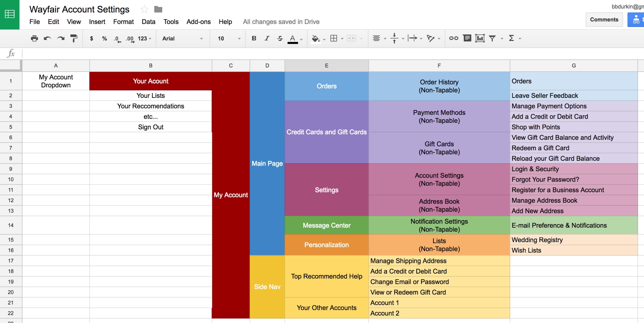The image size is (644, 323).
Task: Insert a link
Action: (454, 38)
